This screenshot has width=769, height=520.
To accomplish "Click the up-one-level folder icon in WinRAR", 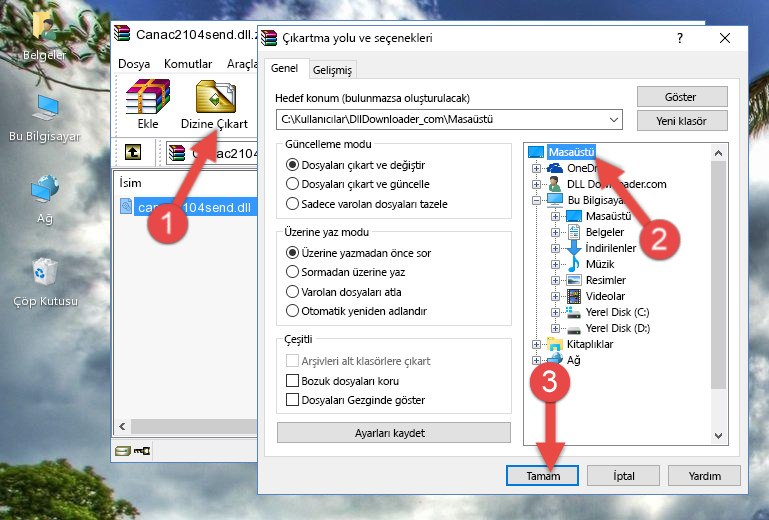I will pyautogui.click(x=133, y=153).
